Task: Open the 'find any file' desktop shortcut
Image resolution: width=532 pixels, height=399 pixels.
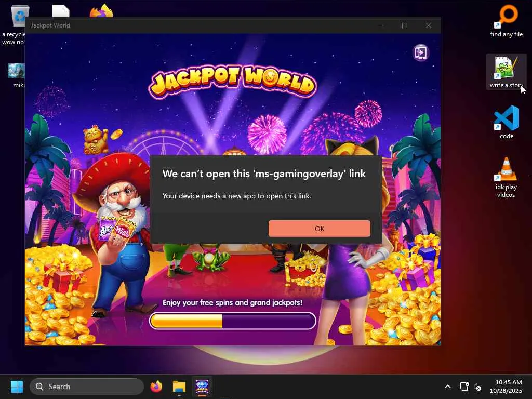Action: point(506,21)
